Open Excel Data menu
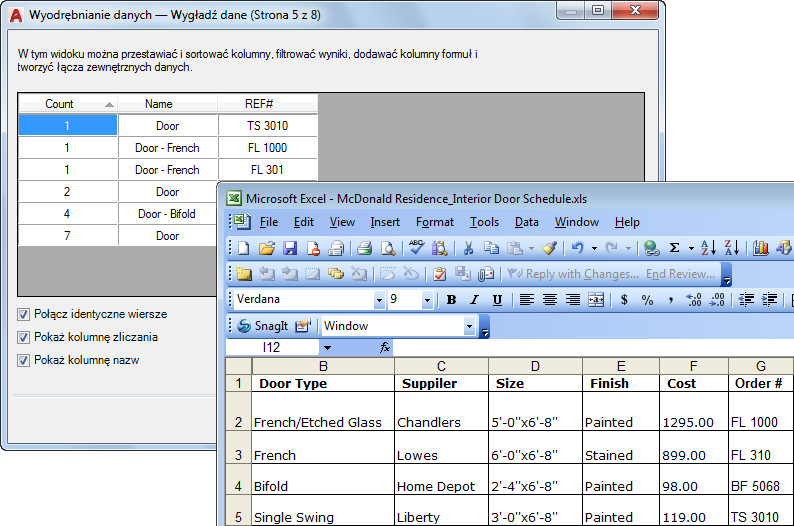The height and width of the screenshot is (526, 794). 527,222
